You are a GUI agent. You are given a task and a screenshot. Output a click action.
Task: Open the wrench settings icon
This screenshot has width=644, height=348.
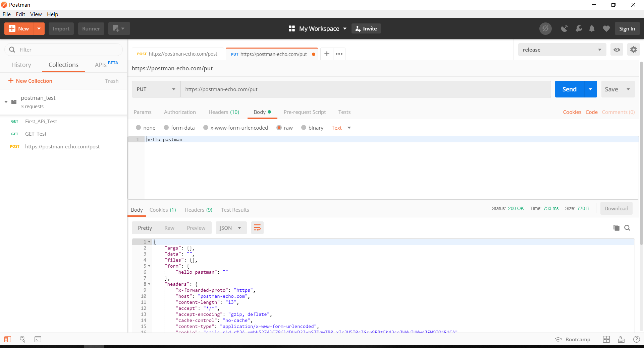point(579,29)
